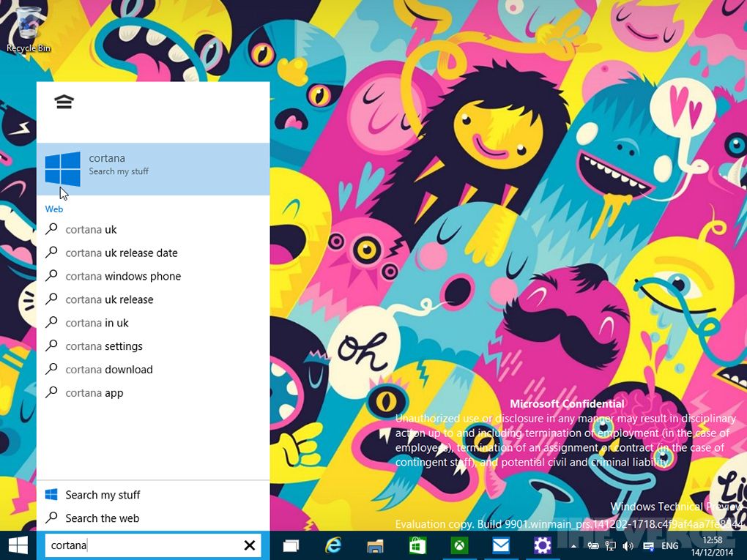The width and height of the screenshot is (747, 560).
Task: Open File Explorer from the taskbar
Action: tap(374, 545)
